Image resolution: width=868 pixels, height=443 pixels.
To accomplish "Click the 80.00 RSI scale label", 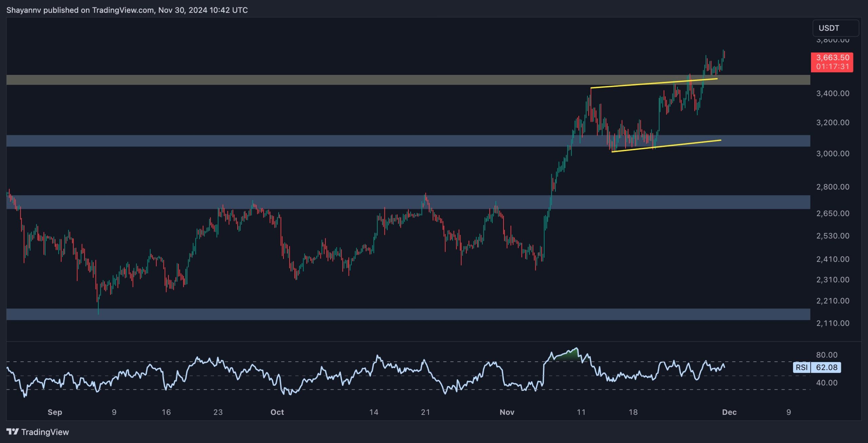I will tap(827, 355).
